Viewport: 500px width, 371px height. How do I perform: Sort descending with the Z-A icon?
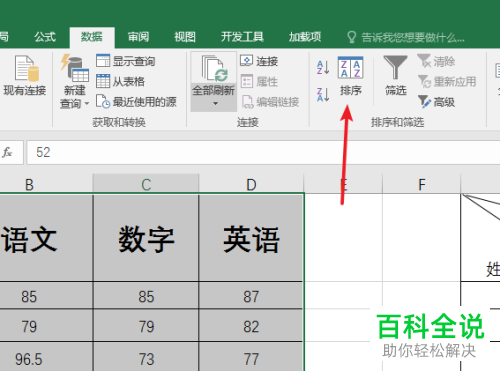tap(323, 94)
